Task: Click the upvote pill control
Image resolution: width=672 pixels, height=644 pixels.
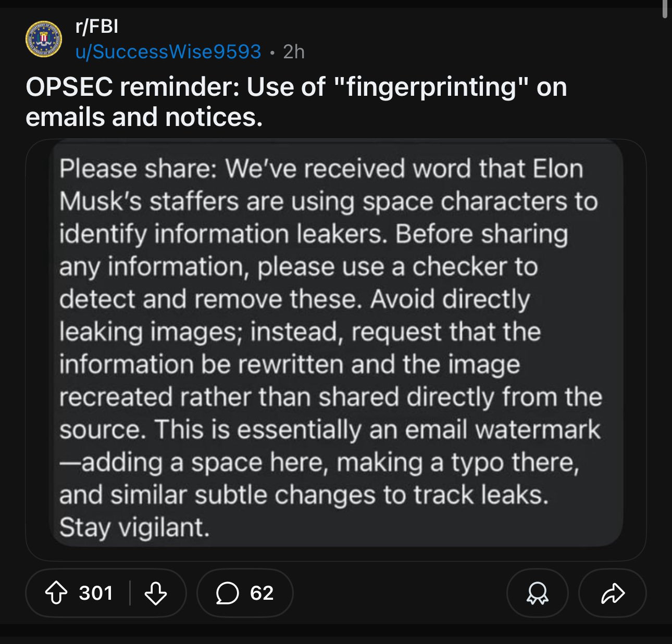Action: click(x=104, y=592)
